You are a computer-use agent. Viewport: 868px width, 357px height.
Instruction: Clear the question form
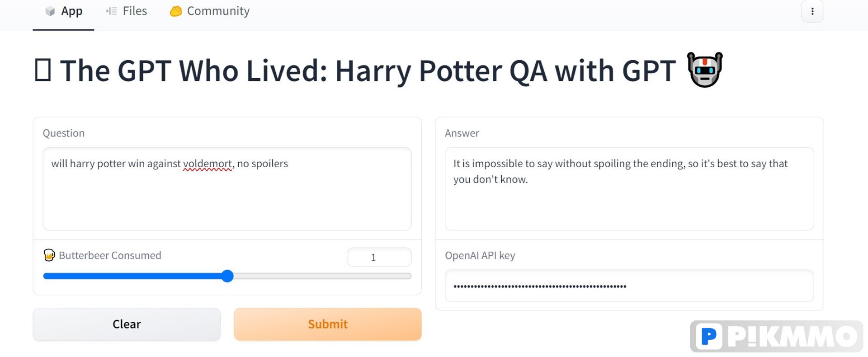point(127,324)
